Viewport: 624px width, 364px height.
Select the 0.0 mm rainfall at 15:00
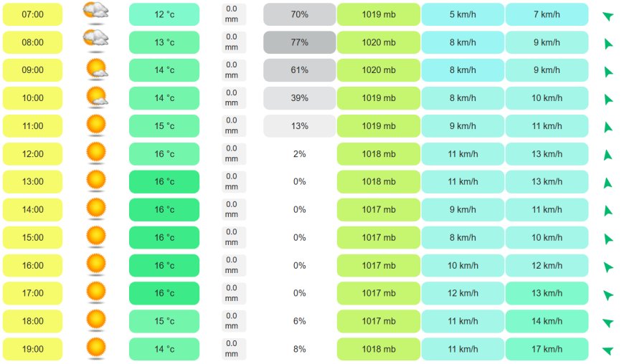[232, 237]
